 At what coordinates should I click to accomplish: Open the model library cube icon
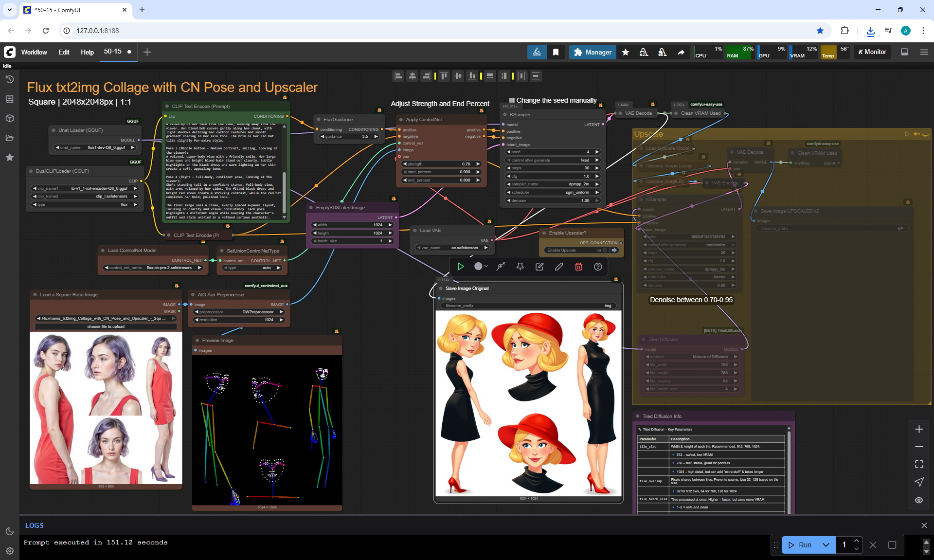9,118
